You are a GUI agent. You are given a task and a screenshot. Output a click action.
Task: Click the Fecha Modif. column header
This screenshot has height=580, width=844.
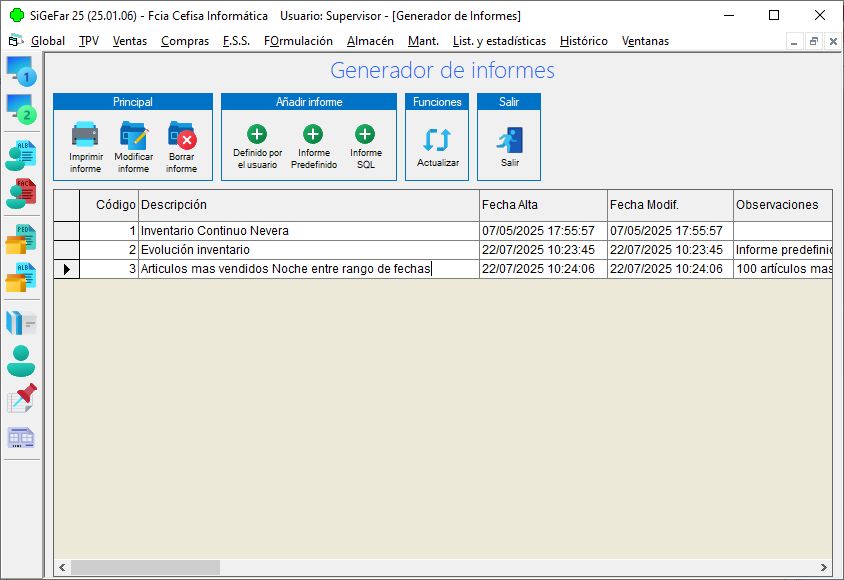tap(670, 205)
